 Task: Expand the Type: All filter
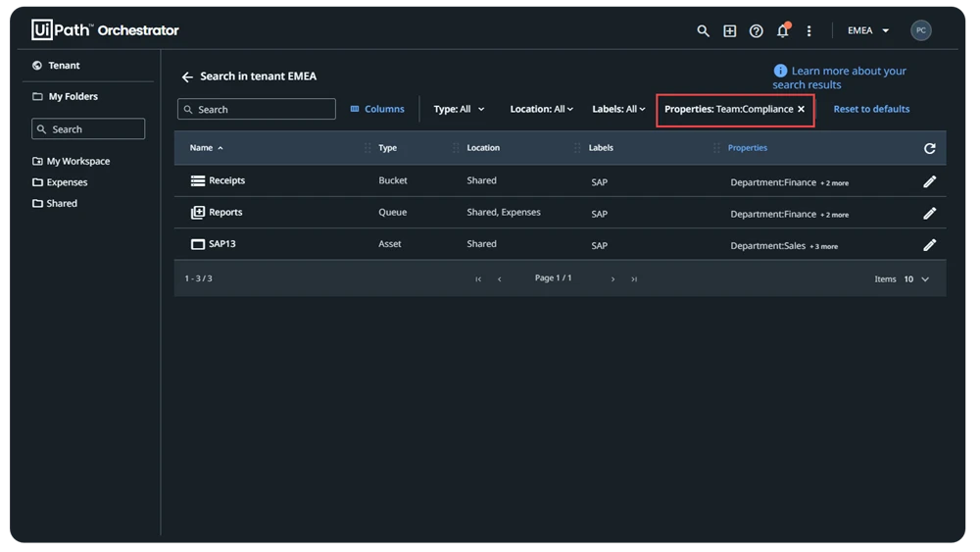(x=459, y=109)
